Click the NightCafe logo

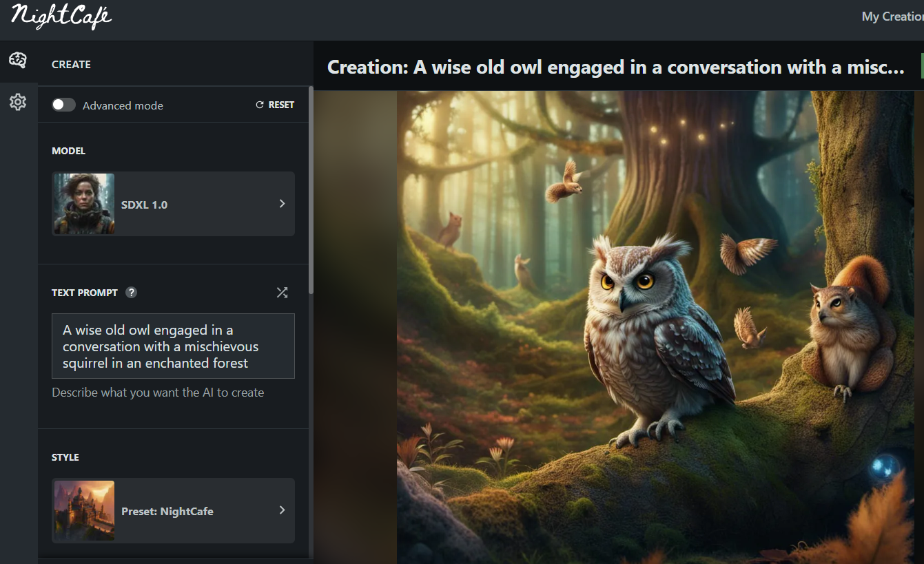click(61, 17)
